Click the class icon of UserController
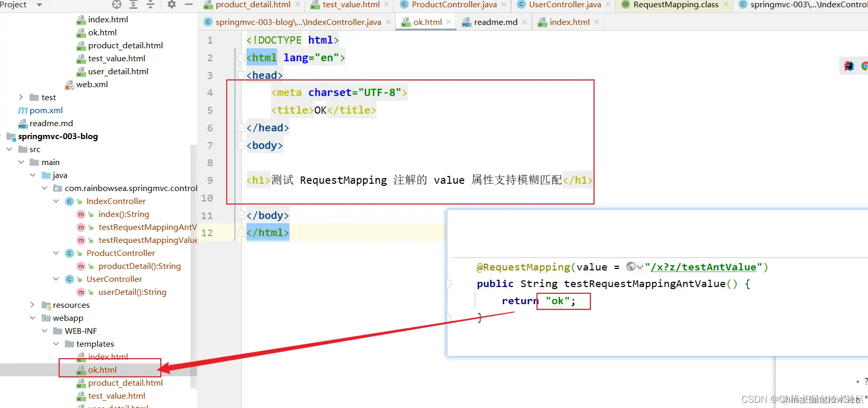This screenshot has width=868, height=408. click(70, 279)
